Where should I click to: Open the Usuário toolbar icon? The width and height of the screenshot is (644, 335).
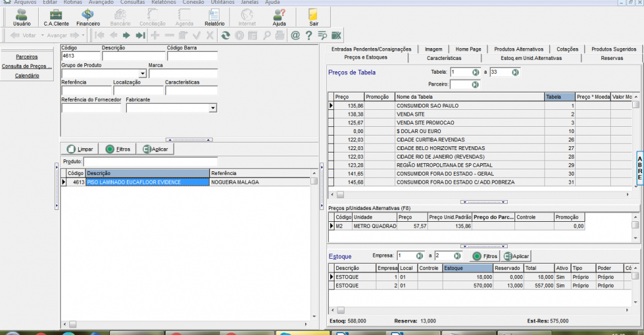[21, 17]
